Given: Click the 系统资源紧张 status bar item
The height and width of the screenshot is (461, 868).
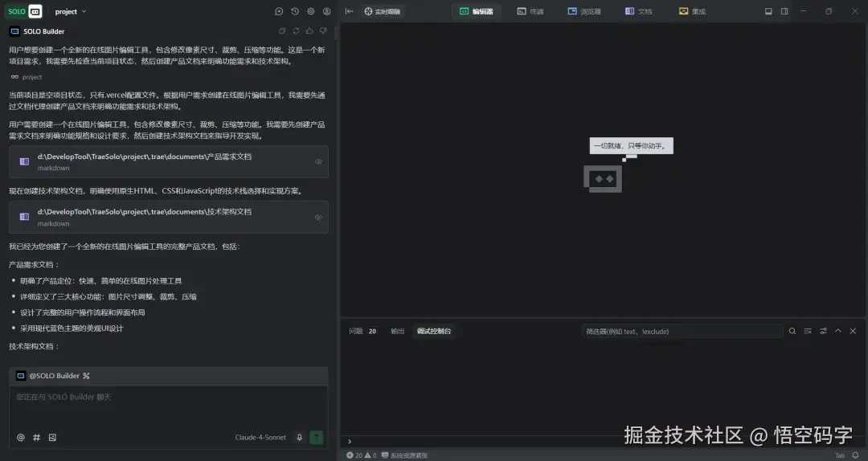Looking at the screenshot, I should click(x=404, y=455).
